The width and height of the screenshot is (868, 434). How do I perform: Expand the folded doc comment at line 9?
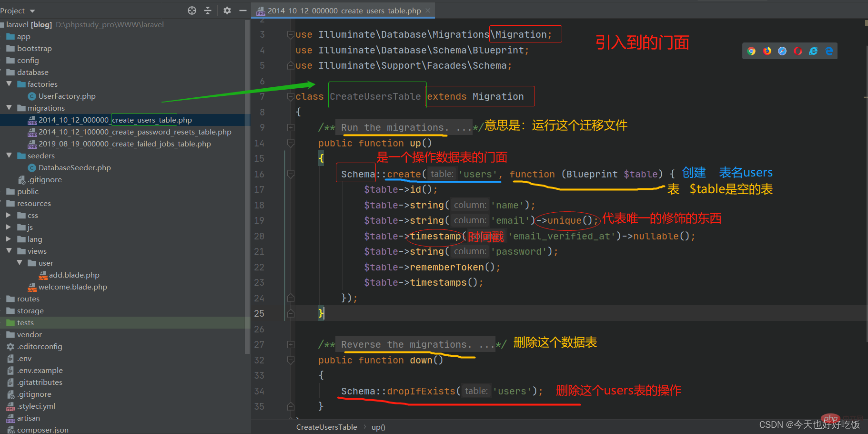[291, 127]
